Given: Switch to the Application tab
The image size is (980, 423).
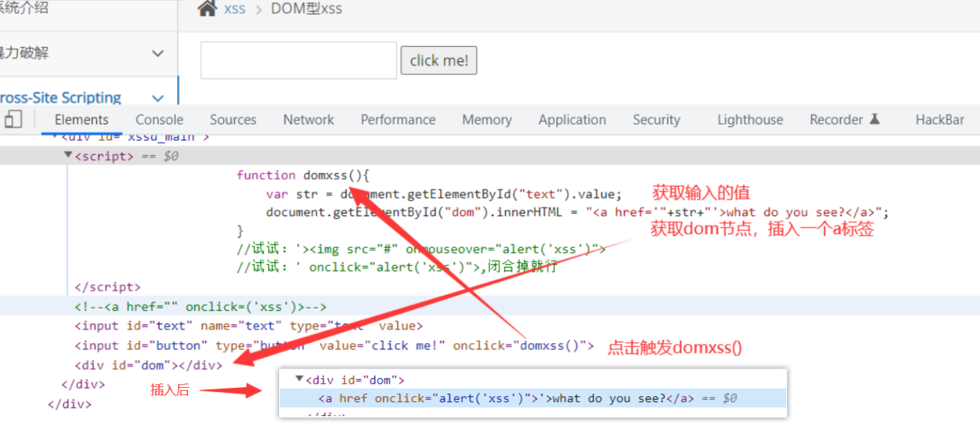Looking at the screenshot, I should (572, 119).
